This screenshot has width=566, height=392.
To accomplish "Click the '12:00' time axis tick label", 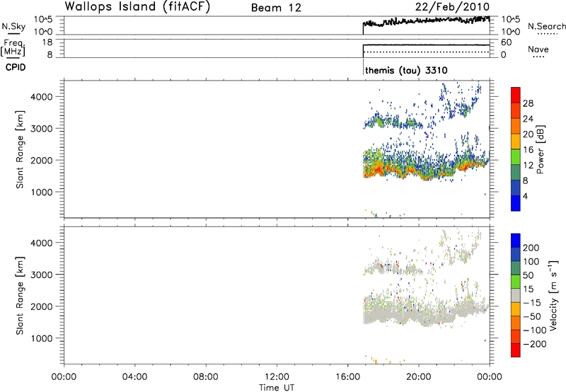I will pos(277,377).
